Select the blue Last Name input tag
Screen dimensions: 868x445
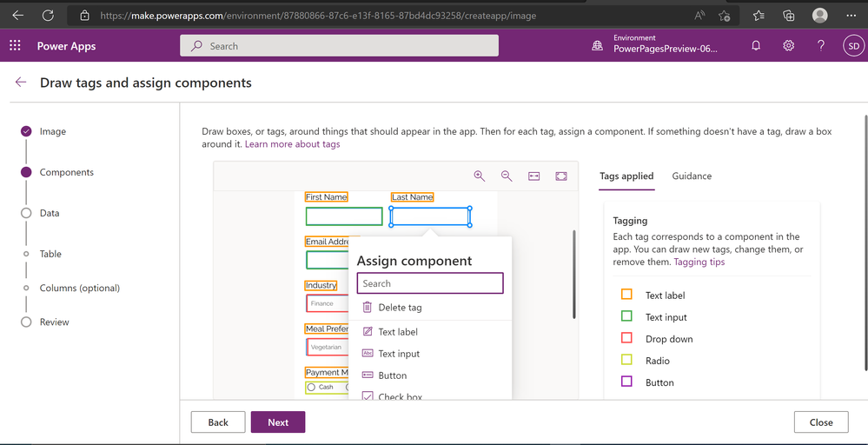tap(430, 216)
